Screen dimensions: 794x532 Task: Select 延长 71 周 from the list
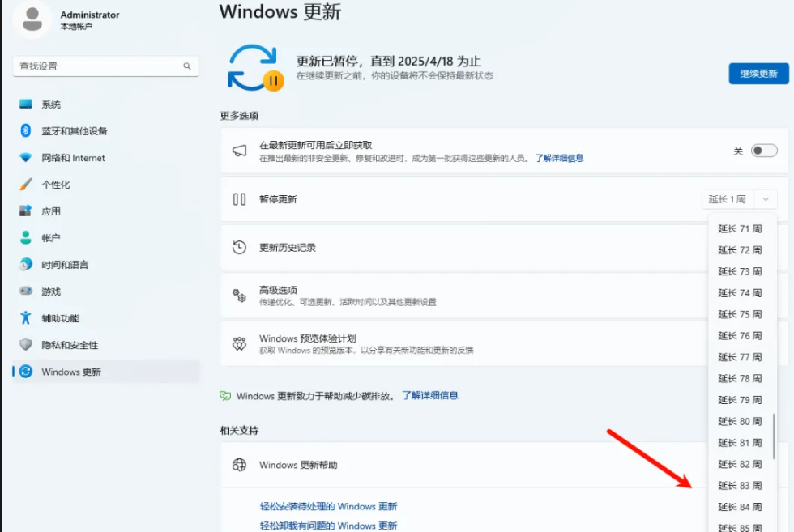click(x=740, y=229)
